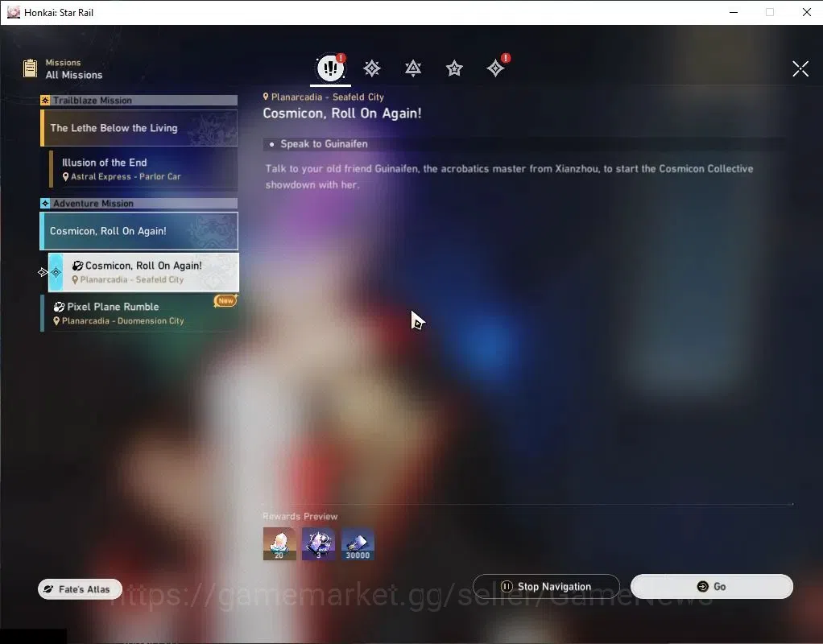Click Stop Navigation button

tap(546, 586)
